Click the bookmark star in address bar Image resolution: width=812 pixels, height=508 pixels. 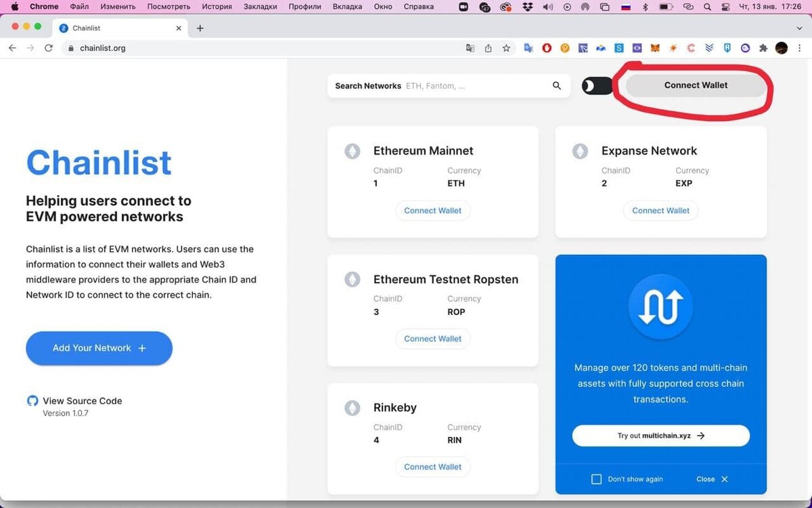click(506, 48)
